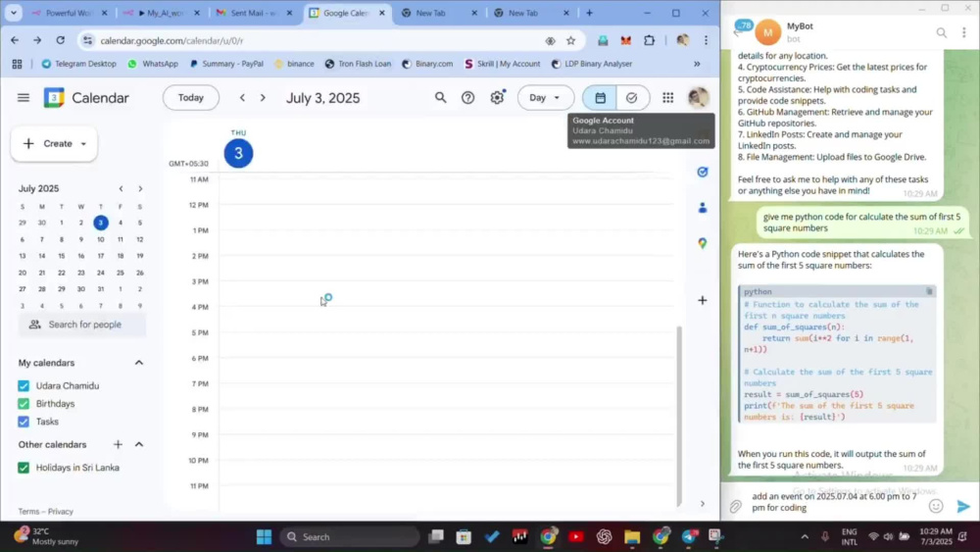Add other calendars plus icon
The width and height of the screenshot is (980, 552).
click(x=118, y=444)
